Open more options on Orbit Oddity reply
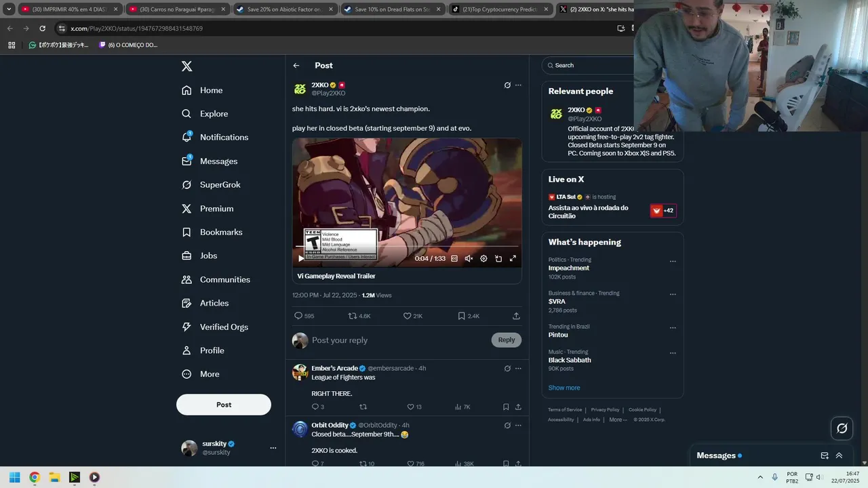The height and width of the screenshot is (488, 868). click(x=518, y=426)
